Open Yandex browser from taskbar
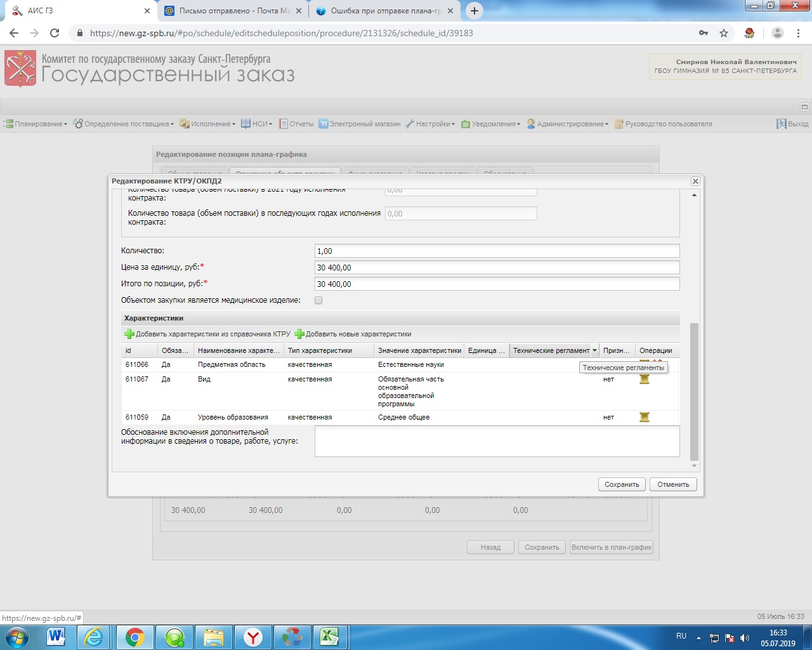 (253, 637)
